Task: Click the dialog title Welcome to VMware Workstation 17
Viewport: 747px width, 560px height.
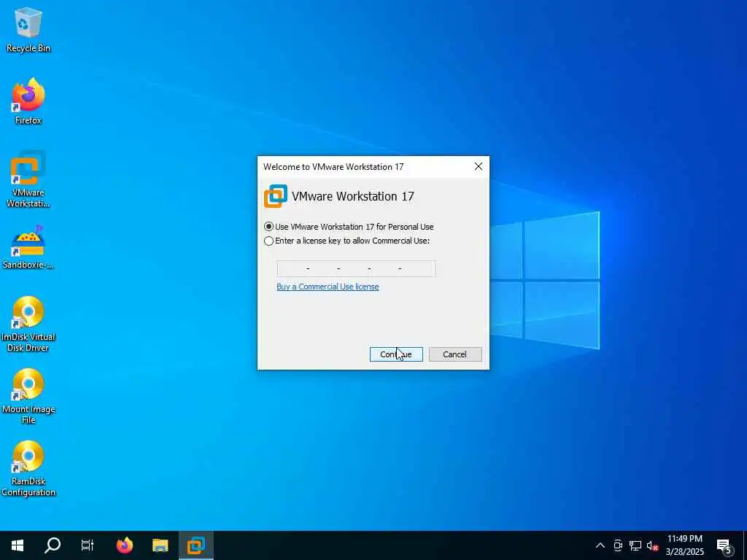Action: click(333, 167)
